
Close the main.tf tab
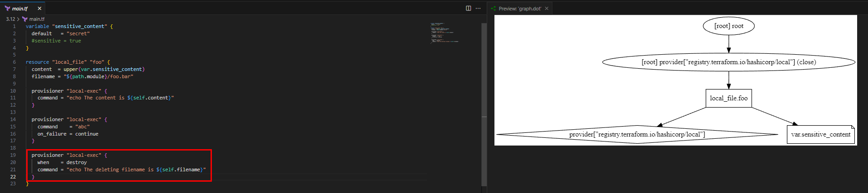[39, 8]
